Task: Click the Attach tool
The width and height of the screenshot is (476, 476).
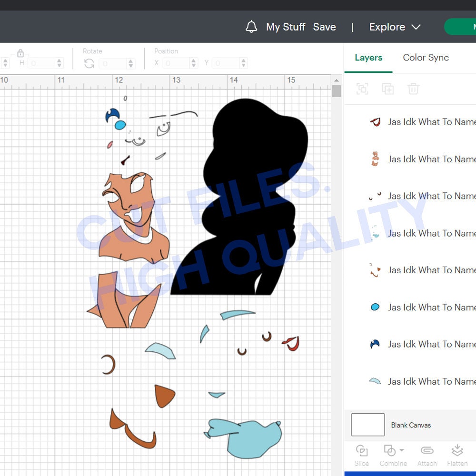Action: click(427, 455)
